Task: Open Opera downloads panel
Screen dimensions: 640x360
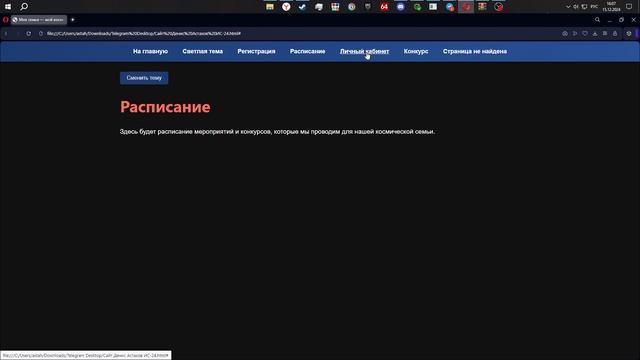Action: coord(595,33)
